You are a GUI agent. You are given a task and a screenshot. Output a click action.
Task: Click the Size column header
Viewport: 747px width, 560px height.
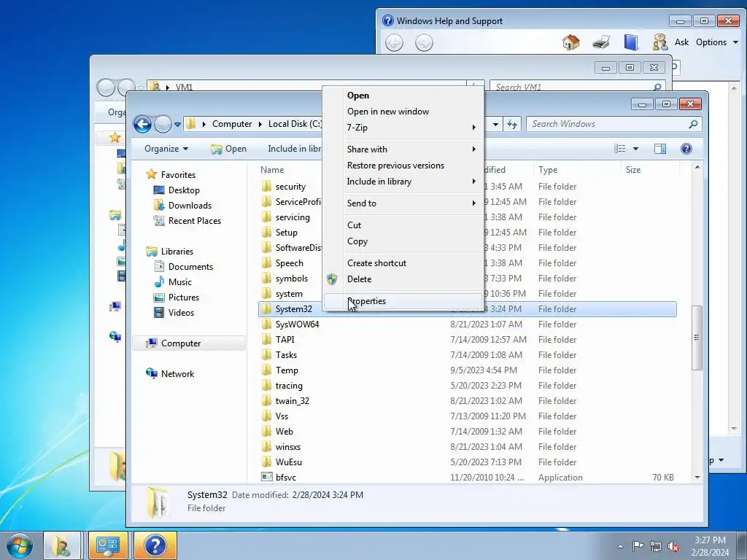click(632, 169)
